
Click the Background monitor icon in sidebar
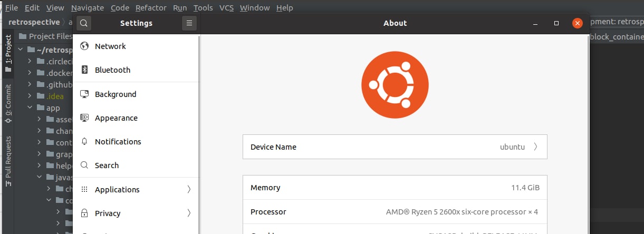tap(84, 94)
